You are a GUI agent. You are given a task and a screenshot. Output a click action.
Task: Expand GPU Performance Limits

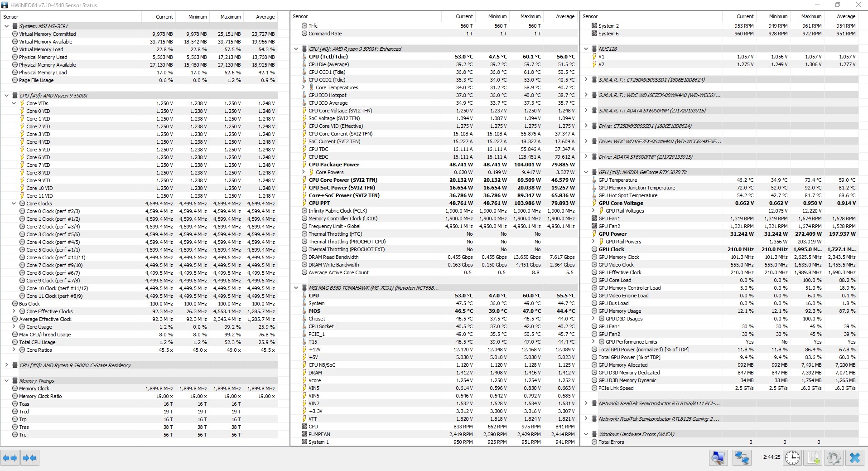(593, 342)
